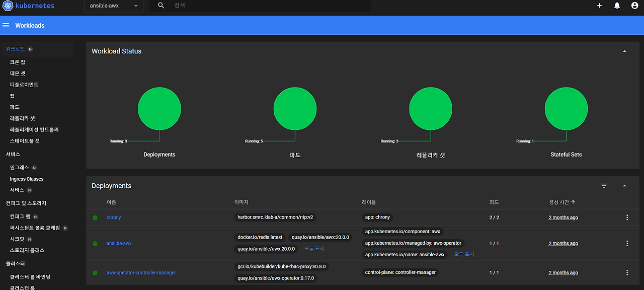The width and height of the screenshot is (644, 290).
Task: Open 크론 잡 in the sidebar
Action: coord(18,62)
